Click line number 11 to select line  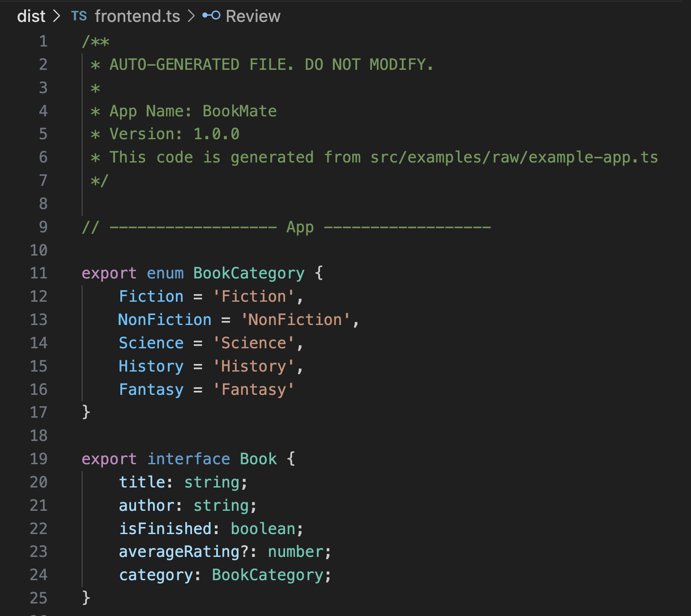coord(38,273)
